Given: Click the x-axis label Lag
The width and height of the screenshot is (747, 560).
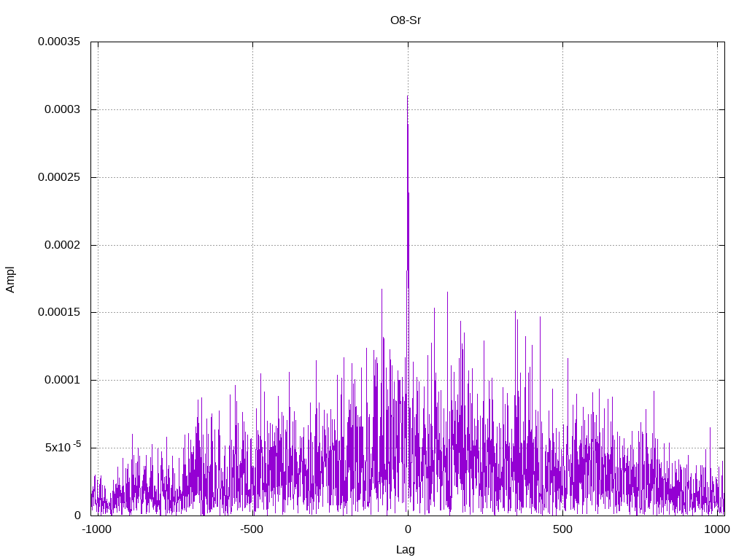Looking at the screenshot, I should [406, 550].
